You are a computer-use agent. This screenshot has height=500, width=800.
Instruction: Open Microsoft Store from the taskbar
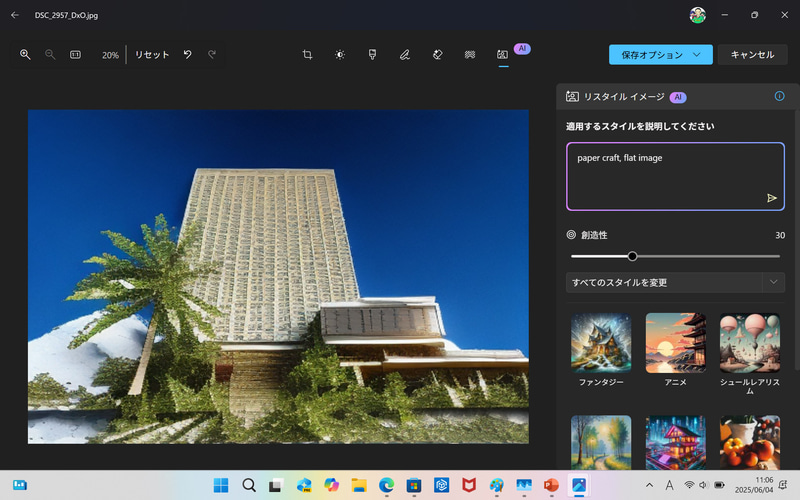414,485
